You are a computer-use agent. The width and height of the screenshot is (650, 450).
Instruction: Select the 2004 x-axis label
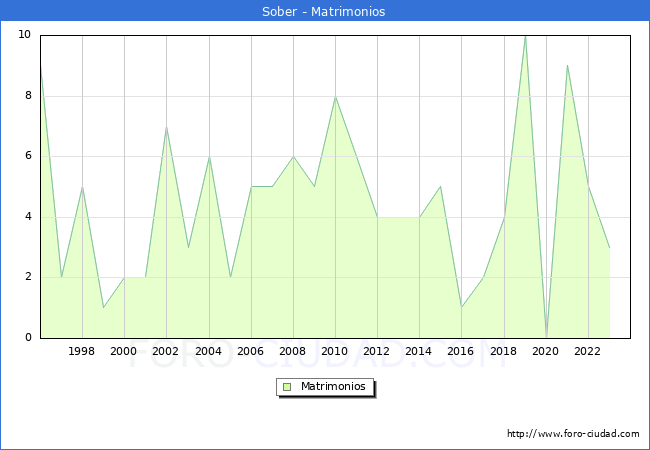[x=209, y=351]
